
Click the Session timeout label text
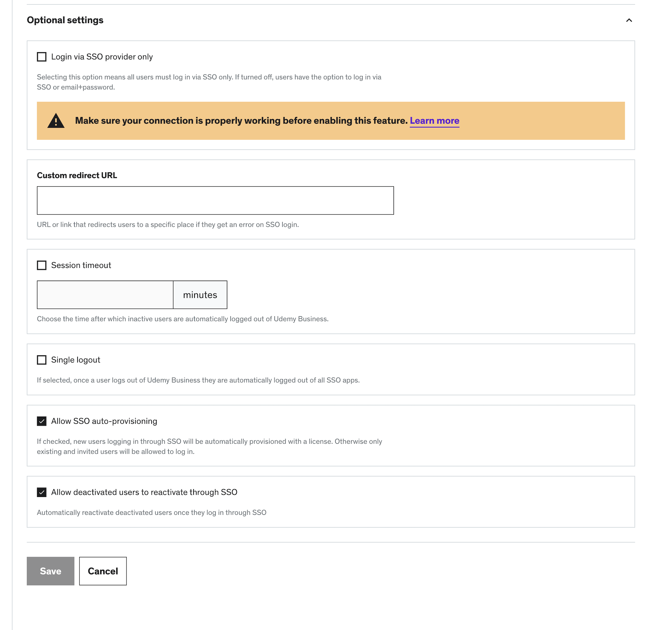[81, 265]
